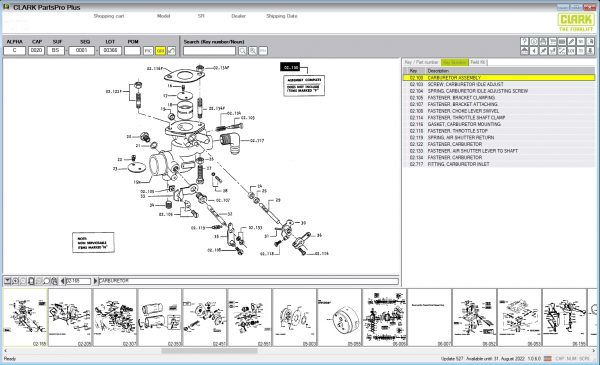
Task: Click the 02.717 label on the diagram
Action: click(257, 141)
